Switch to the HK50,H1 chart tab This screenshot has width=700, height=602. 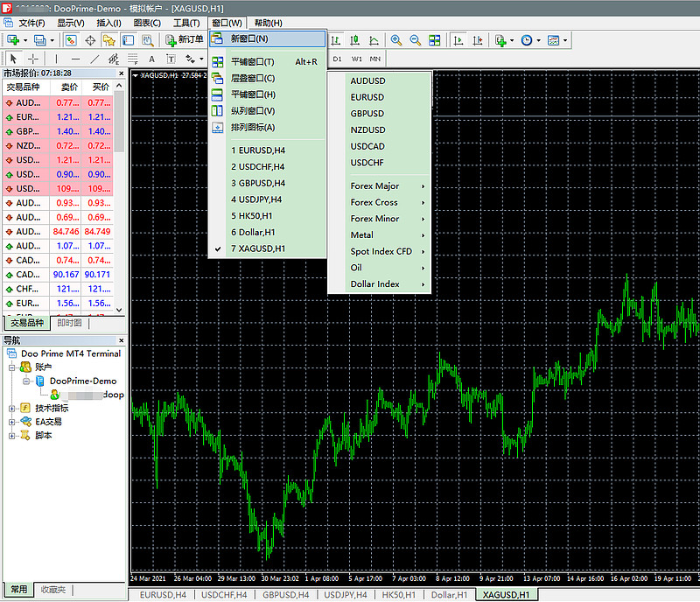(x=399, y=595)
